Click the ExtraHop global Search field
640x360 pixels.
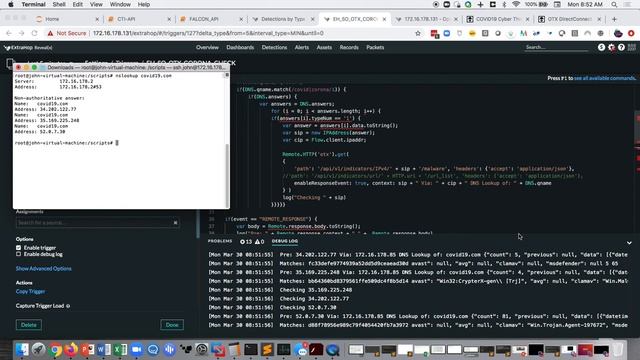[x=556, y=47]
